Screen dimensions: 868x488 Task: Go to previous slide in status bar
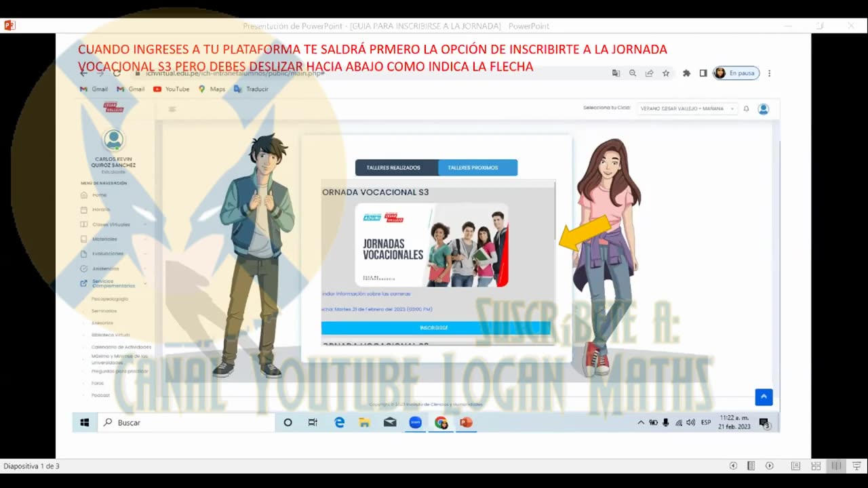[x=733, y=466]
